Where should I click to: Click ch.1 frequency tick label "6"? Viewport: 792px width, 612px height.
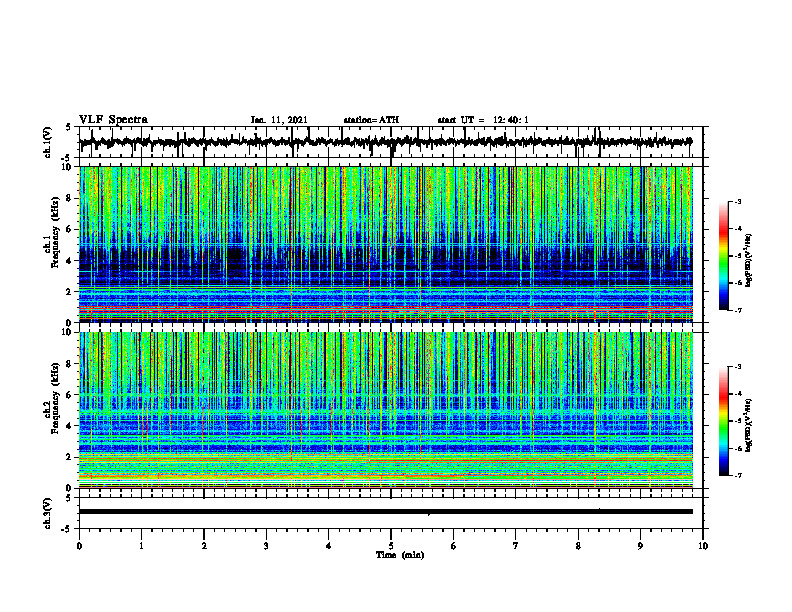(70, 229)
